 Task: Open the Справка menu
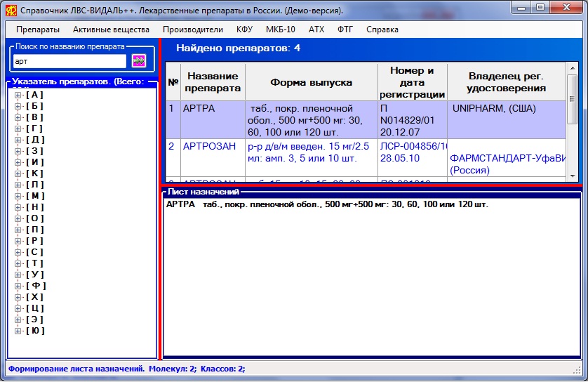(x=382, y=29)
